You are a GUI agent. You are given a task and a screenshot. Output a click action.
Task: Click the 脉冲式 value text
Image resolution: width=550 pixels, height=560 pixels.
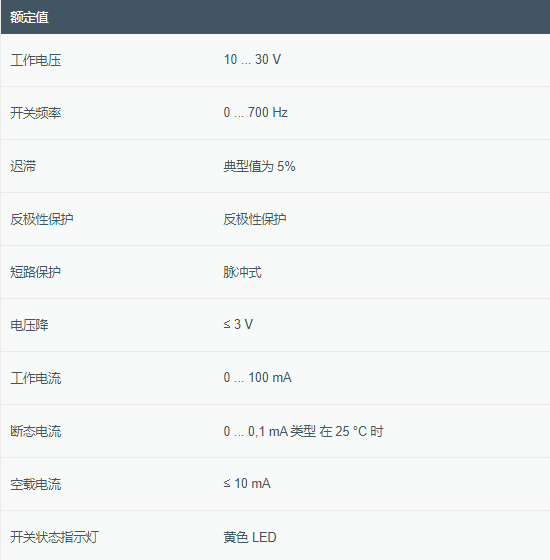pyautogui.click(x=242, y=272)
